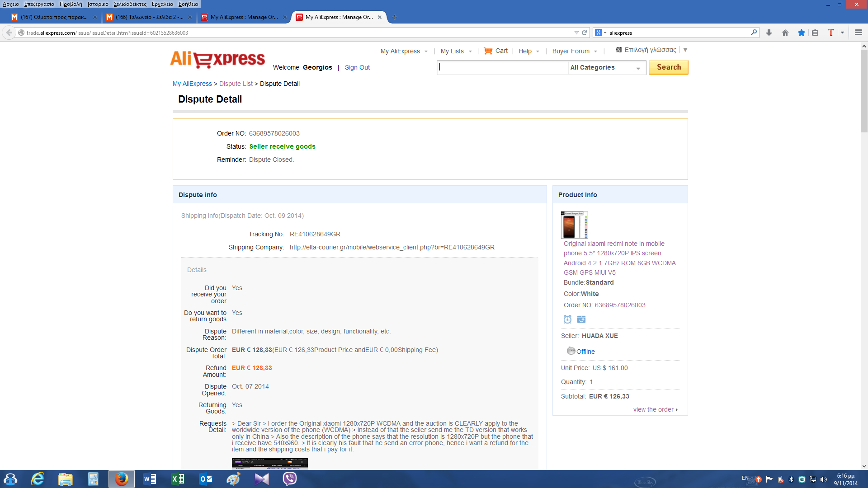Expand the All Categories dropdown
This screenshot has width=868, height=488.
(x=606, y=68)
